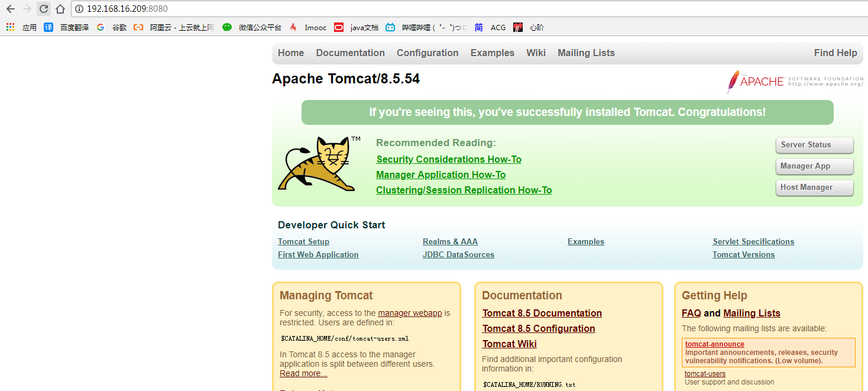
Task: Open the Examples navigation item
Action: 493,53
